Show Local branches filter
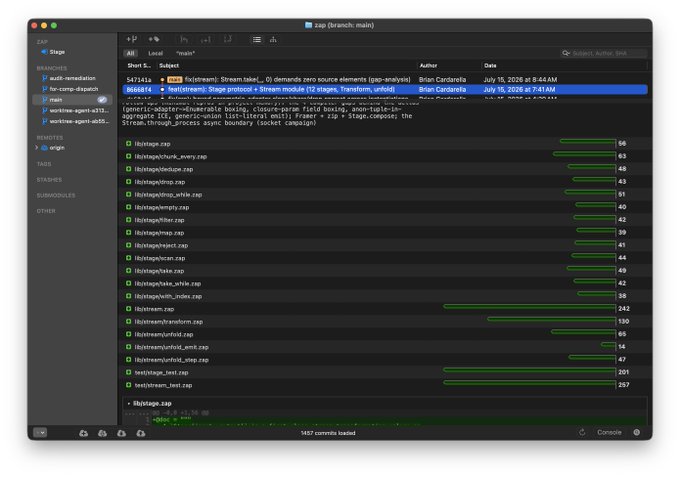Screen dimensions: 680x477 tap(155, 53)
